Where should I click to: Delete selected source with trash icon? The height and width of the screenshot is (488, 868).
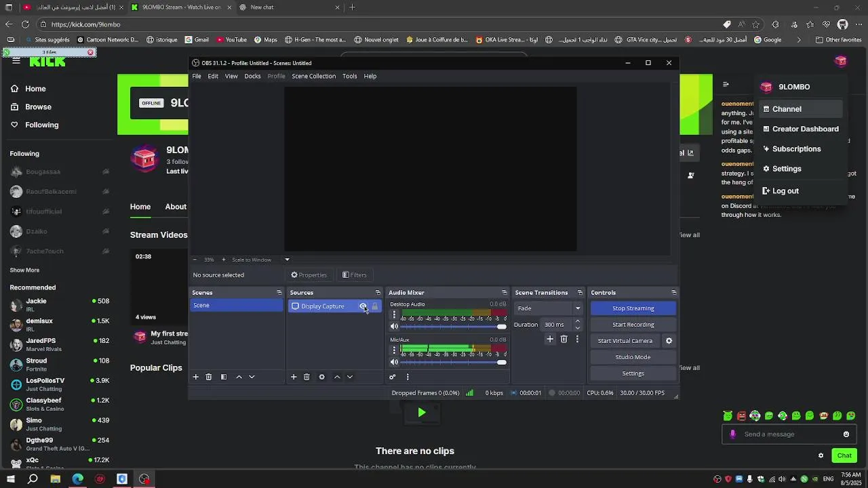[307, 377]
